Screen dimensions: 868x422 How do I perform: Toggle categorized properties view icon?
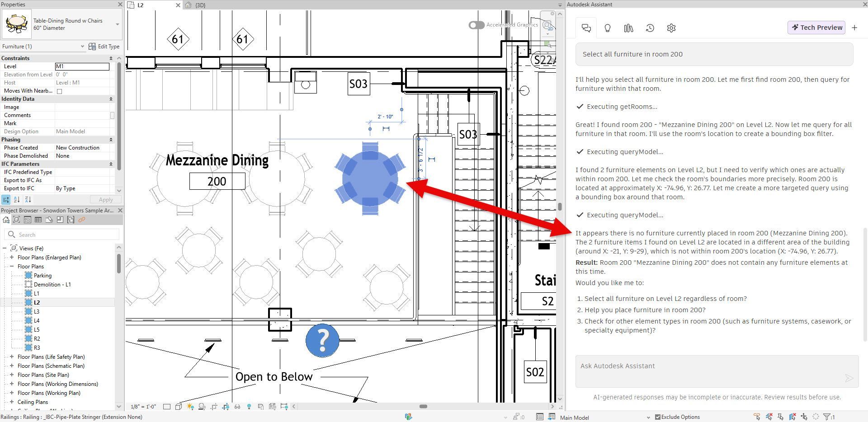[6, 200]
